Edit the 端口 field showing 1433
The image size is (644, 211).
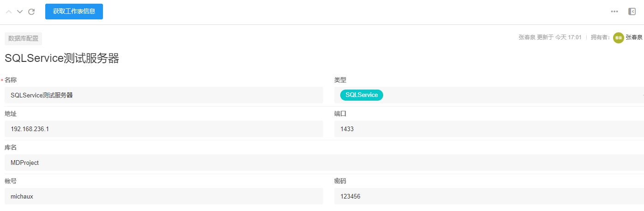[488, 129]
